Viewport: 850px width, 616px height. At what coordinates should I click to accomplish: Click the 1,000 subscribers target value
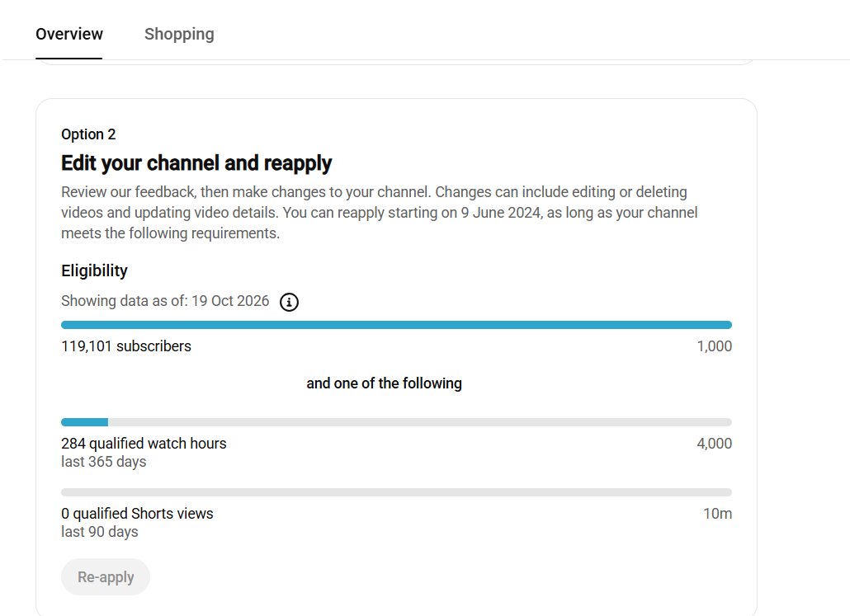715,346
